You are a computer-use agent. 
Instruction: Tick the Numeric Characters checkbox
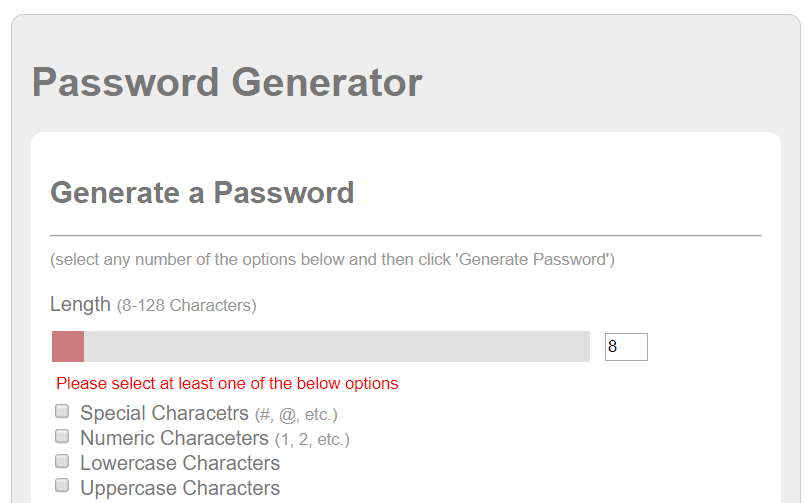coord(62,436)
